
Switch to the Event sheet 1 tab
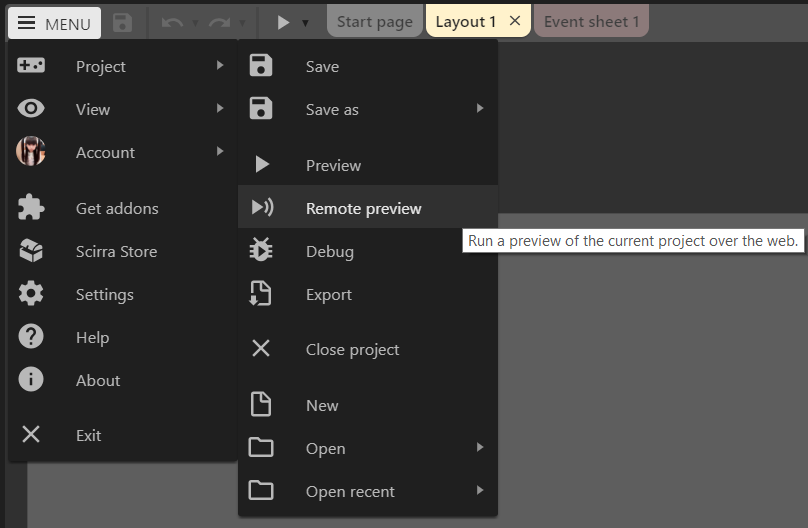click(591, 22)
